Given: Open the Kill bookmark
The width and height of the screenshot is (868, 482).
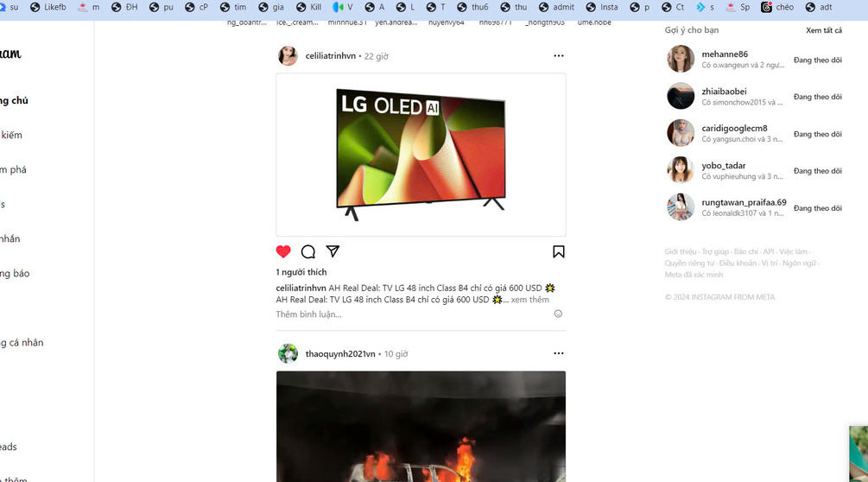Looking at the screenshot, I should pyautogui.click(x=309, y=7).
